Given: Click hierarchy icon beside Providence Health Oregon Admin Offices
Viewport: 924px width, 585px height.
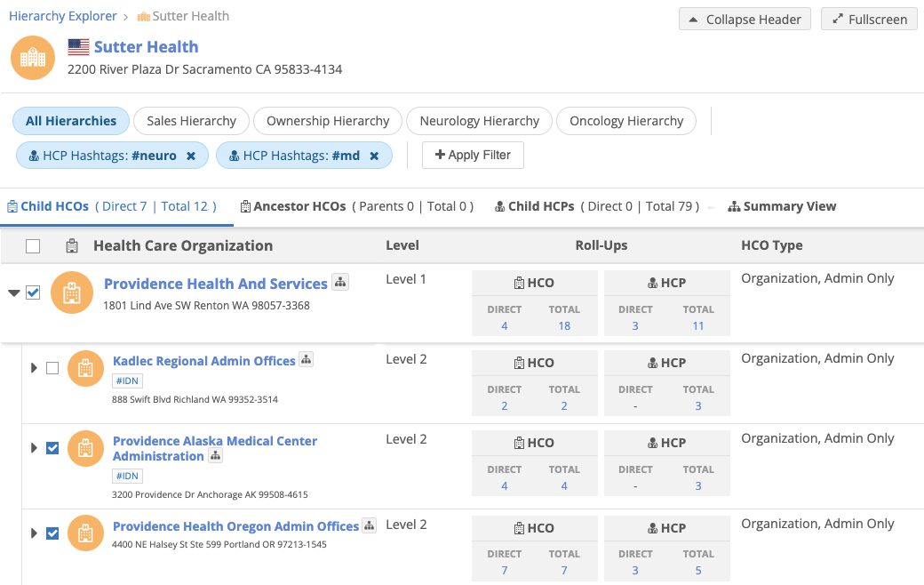Looking at the screenshot, I should tap(370, 525).
